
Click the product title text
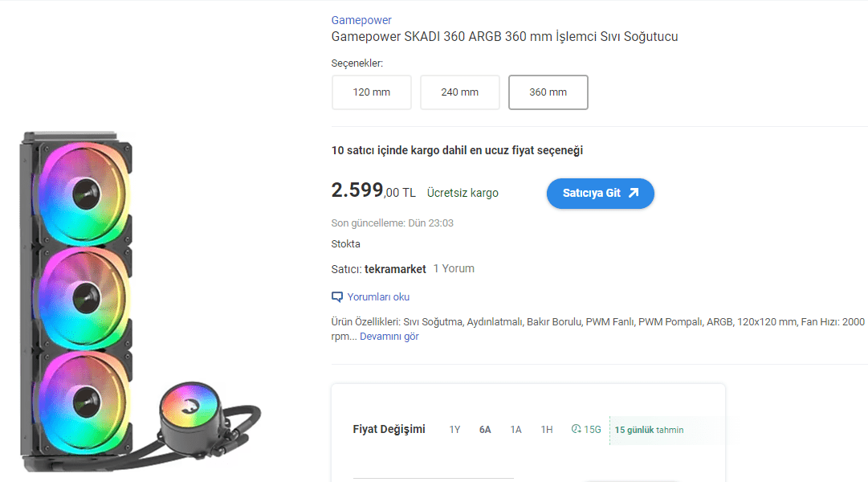point(504,37)
